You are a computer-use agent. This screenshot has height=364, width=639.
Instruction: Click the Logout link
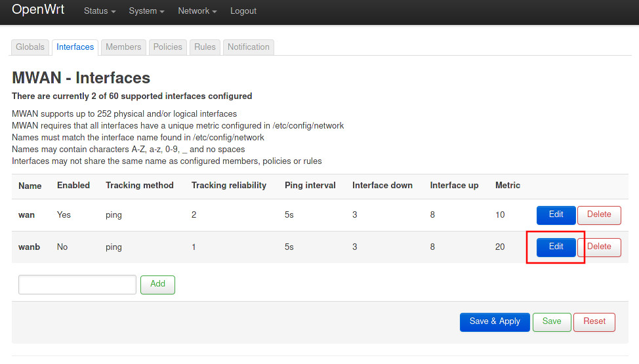tap(243, 11)
